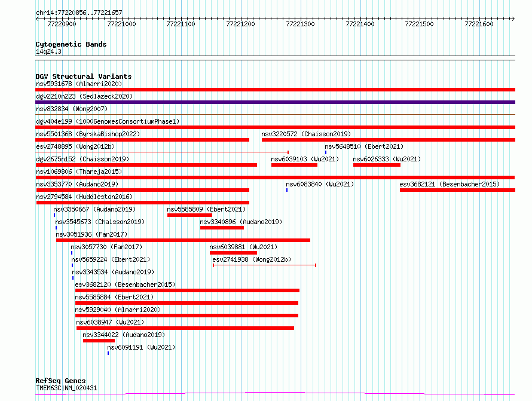This screenshot has height=401, width=532.
Task: Click the blue nsv6083840 marker tick
Action: [287, 190]
